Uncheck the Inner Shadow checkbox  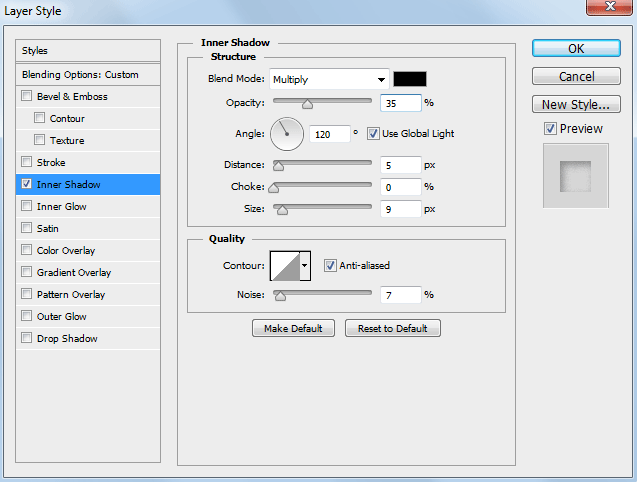pyautogui.click(x=26, y=184)
